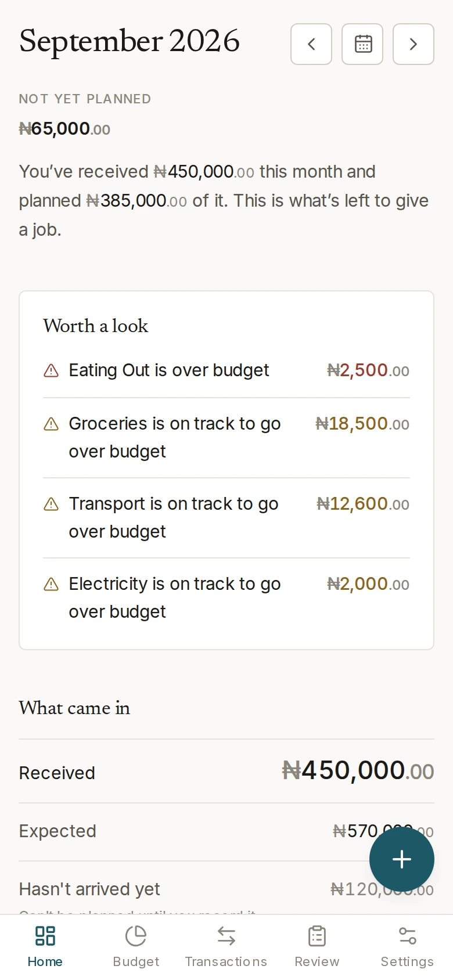Tap the Received ₦450,000 row
Image resolution: width=453 pixels, height=980 pixels.
tap(227, 771)
